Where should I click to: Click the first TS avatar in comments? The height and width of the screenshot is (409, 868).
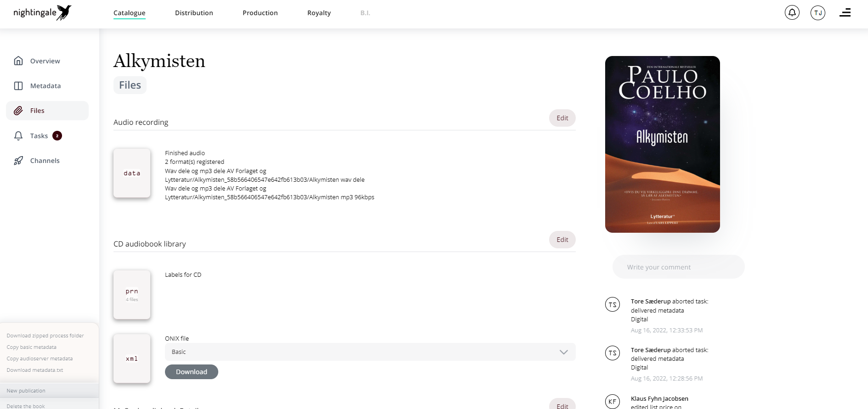[613, 304]
